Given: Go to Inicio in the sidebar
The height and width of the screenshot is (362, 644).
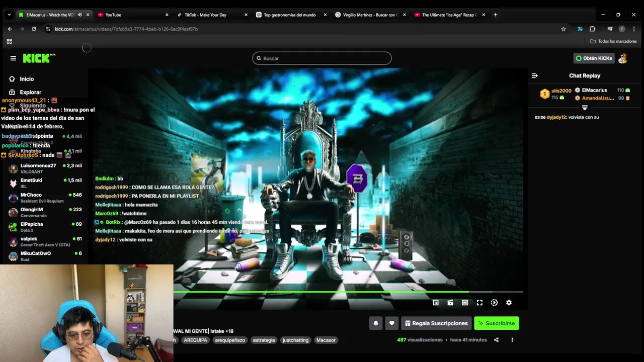Looking at the screenshot, I should click(x=27, y=79).
